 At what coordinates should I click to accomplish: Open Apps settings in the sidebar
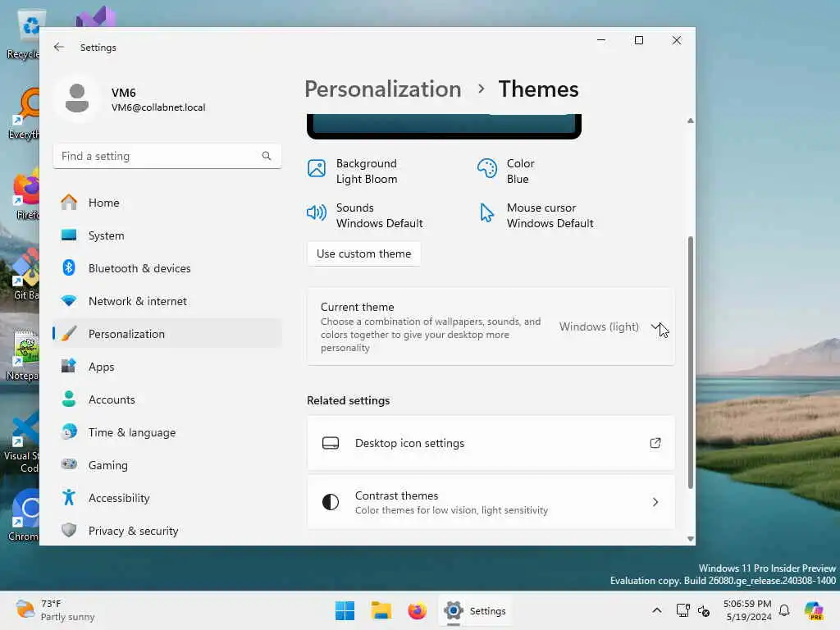tap(167, 367)
